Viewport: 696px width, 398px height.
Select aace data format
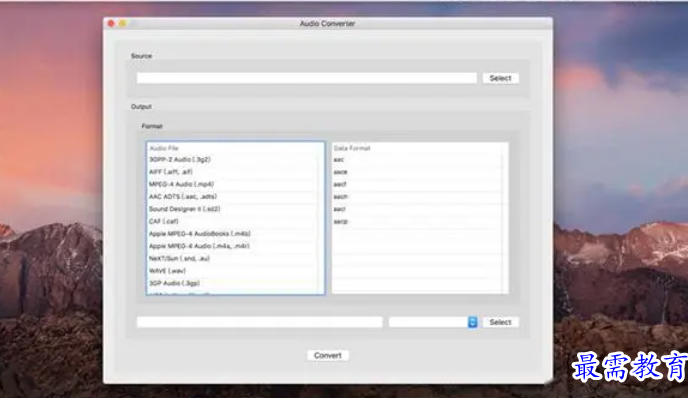coord(417,172)
